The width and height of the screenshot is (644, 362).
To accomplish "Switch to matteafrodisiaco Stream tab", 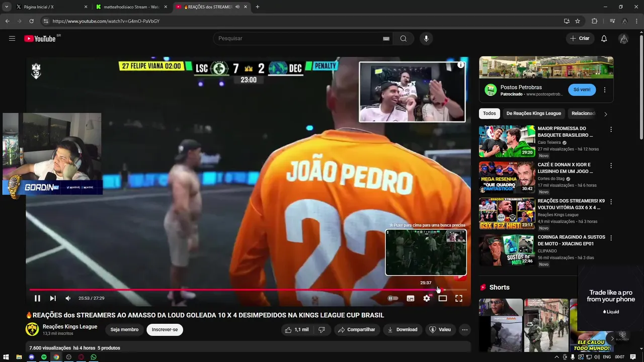I will [x=131, y=7].
